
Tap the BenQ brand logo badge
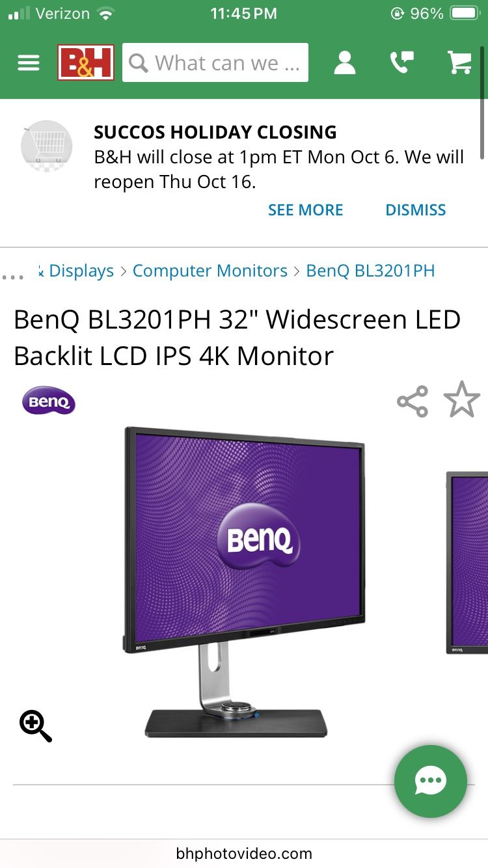point(49,401)
